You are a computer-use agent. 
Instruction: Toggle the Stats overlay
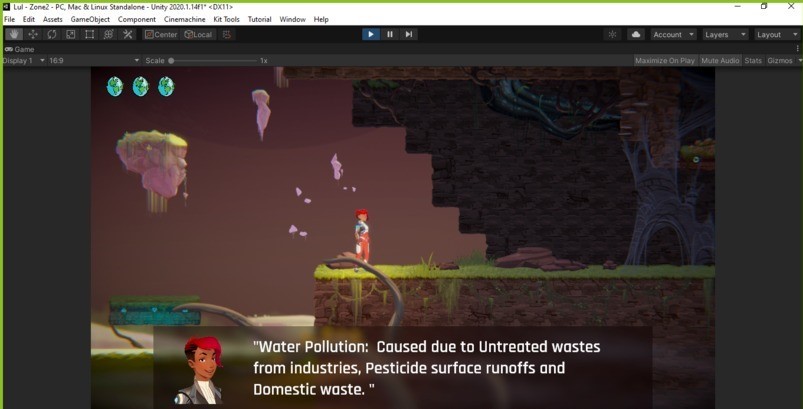point(753,60)
